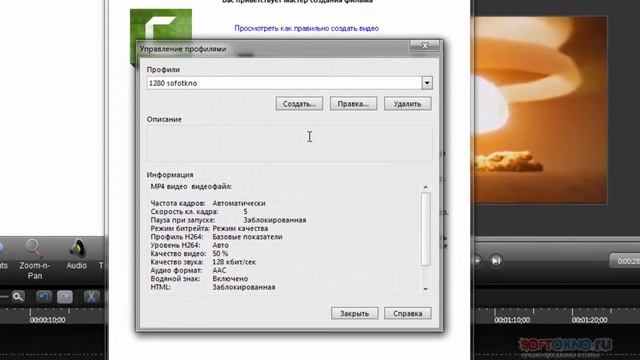
Task: Select the 'Уровень H264: Авто' line
Action: coord(189,245)
